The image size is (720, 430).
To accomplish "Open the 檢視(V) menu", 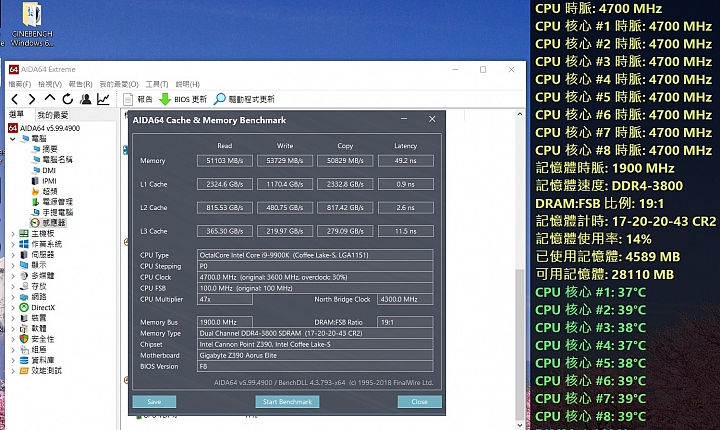I will (x=50, y=84).
